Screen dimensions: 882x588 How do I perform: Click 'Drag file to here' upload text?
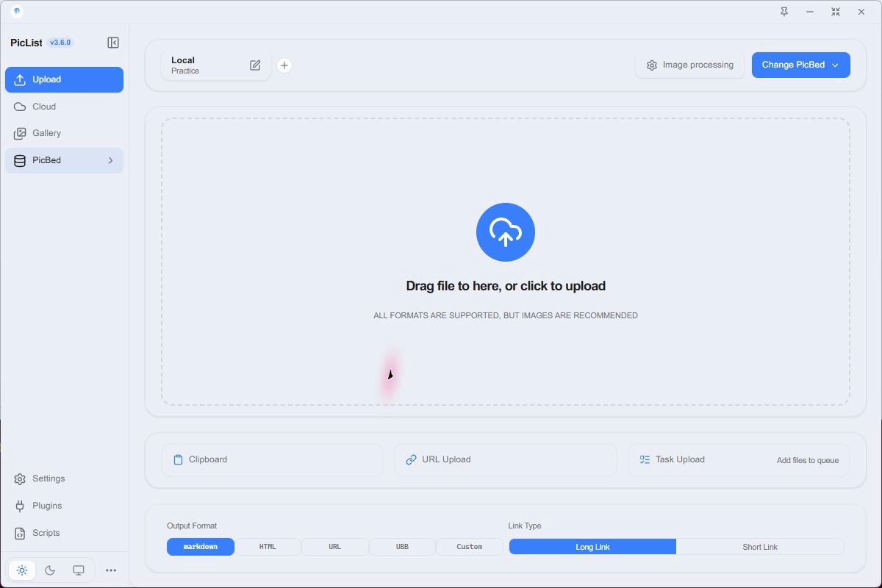pos(506,286)
